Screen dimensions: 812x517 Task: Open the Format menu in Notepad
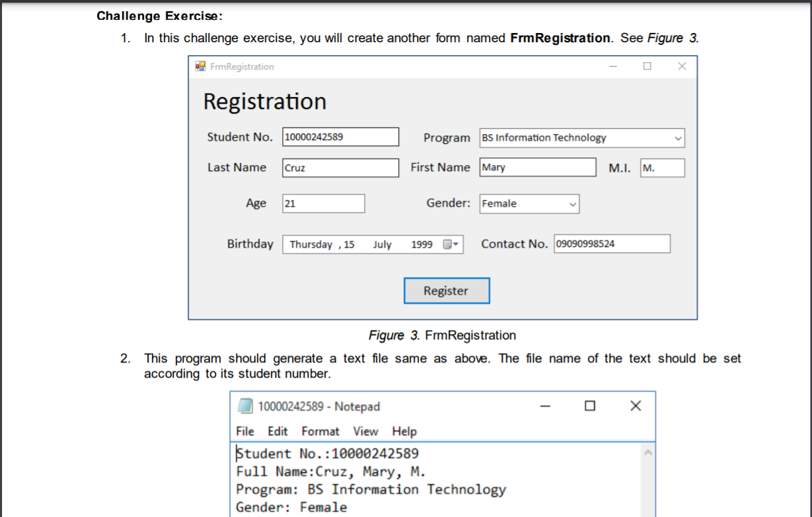[320, 431]
